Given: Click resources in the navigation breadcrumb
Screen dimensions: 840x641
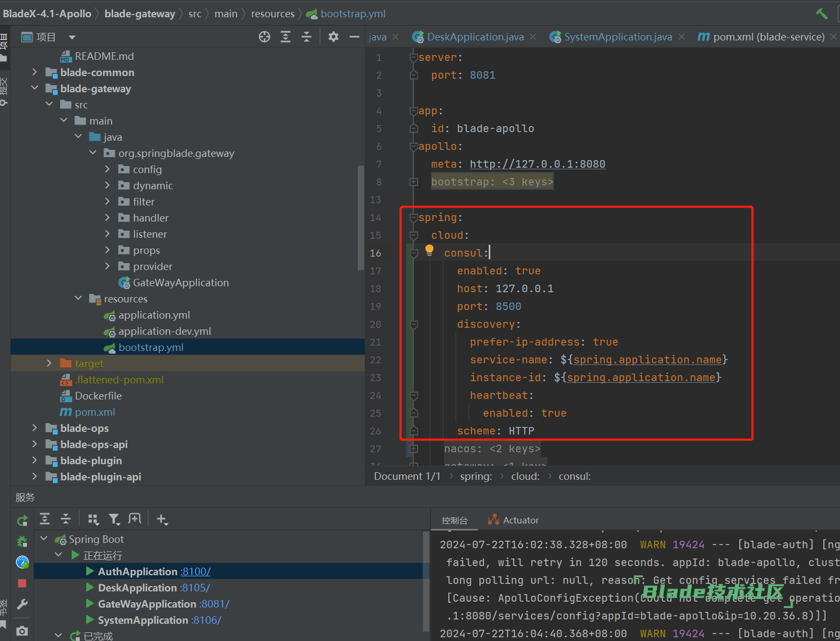Looking at the screenshot, I should (273, 13).
